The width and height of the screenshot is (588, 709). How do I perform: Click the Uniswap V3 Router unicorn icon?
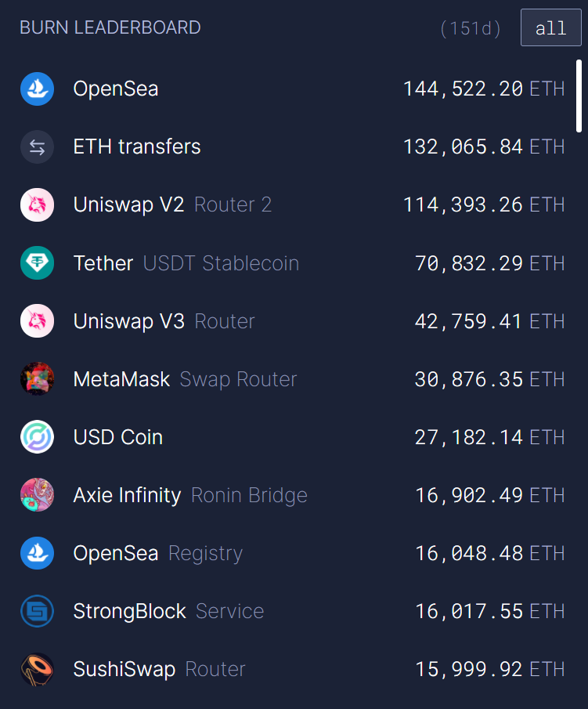coord(37,321)
